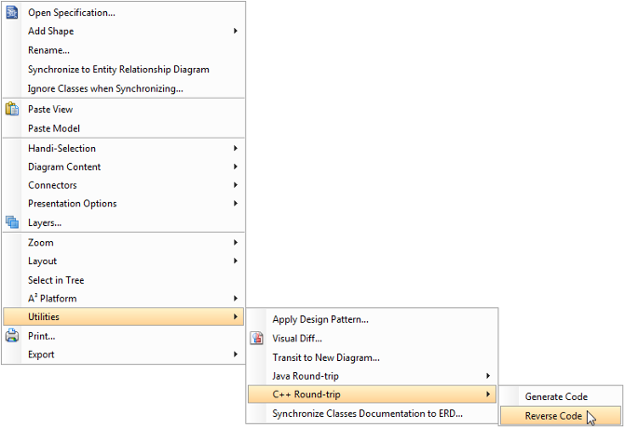The image size is (625, 428).
Task: Choose Paste View menu entry
Action: 124,109
